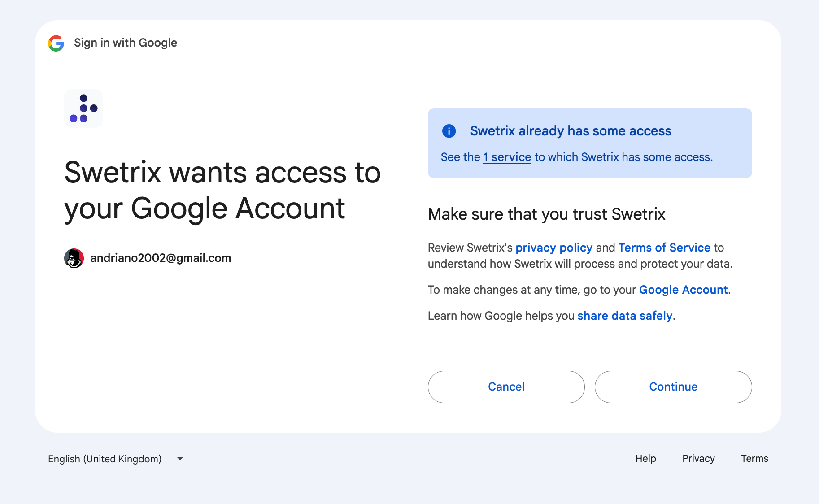Open the Terms of Service link
This screenshot has width=819, height=504.
[x=664, y=248]
